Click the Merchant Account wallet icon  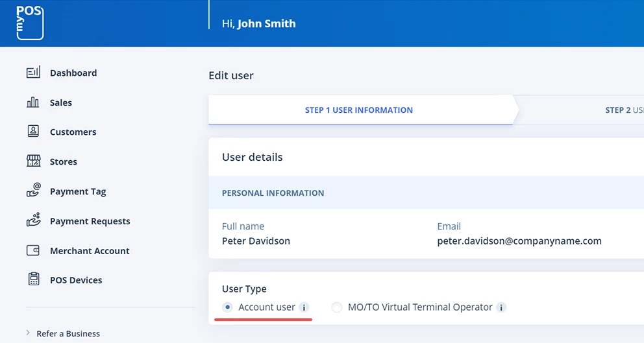click(33, 250)
